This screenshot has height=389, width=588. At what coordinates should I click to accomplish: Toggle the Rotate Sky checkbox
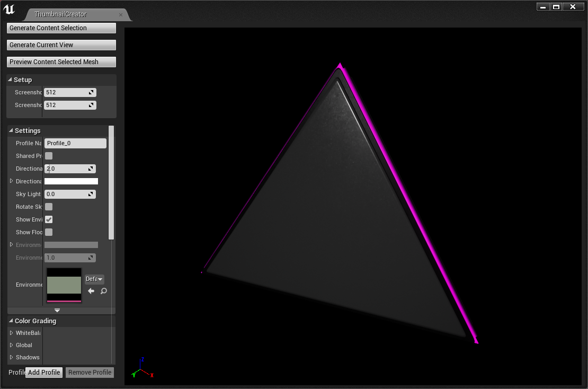click(x=49, y=207)
